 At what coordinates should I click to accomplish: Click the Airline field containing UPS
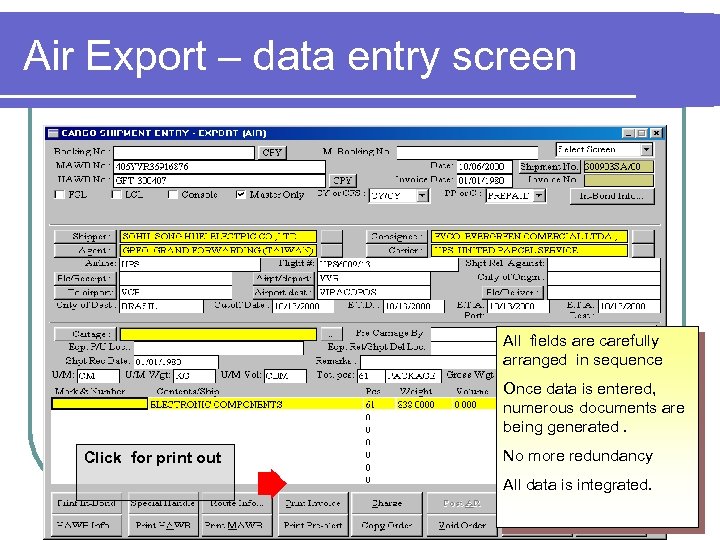click(190, 264)
